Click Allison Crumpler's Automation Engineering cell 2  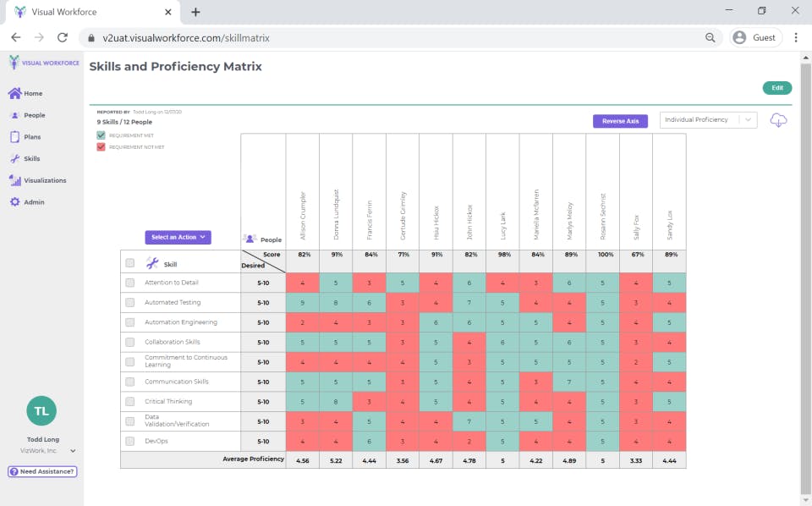coord(303,322)
